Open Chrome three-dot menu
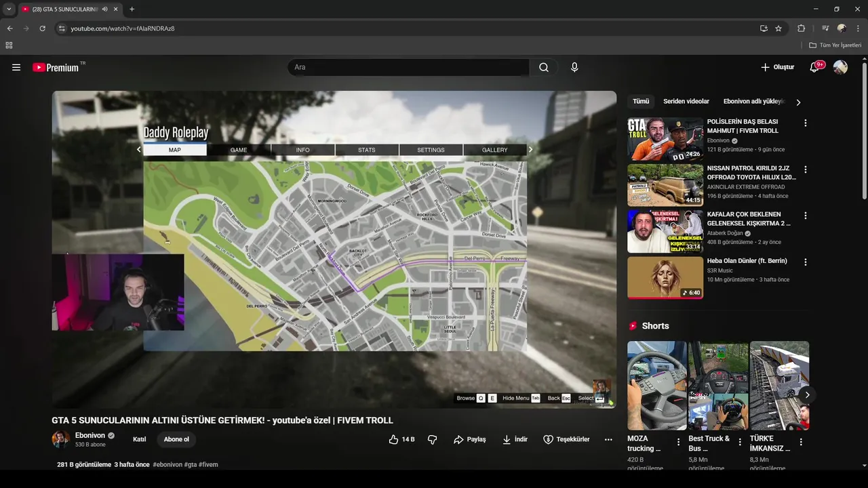The image size is (868, 488). click(x=858, y=28)
